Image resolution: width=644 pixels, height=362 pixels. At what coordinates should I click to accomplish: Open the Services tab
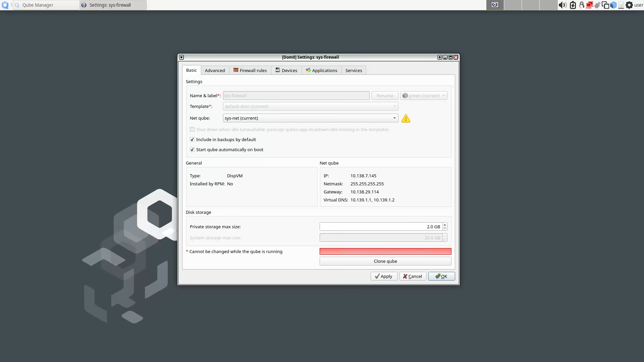354,70
